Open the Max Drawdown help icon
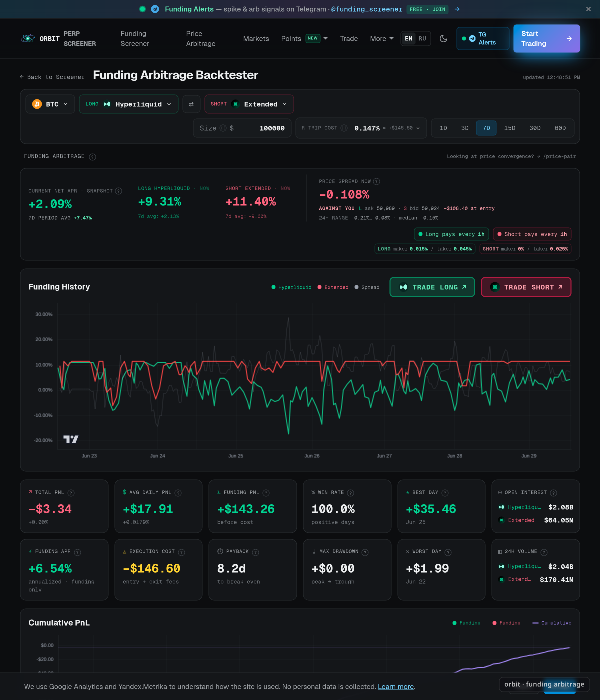Image resolution: width=600 pixels, height=700 pixels. point(365,552)
